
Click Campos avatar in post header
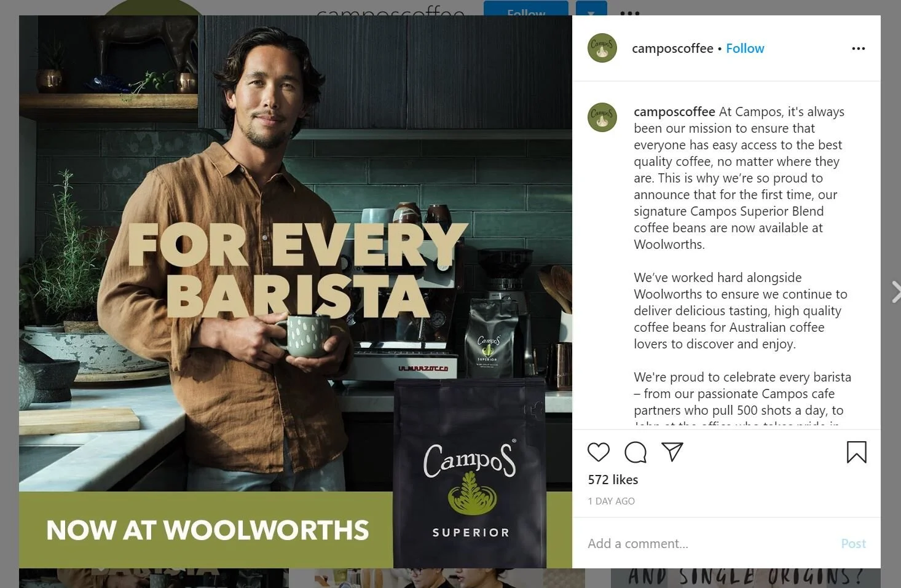coord(602,48)
